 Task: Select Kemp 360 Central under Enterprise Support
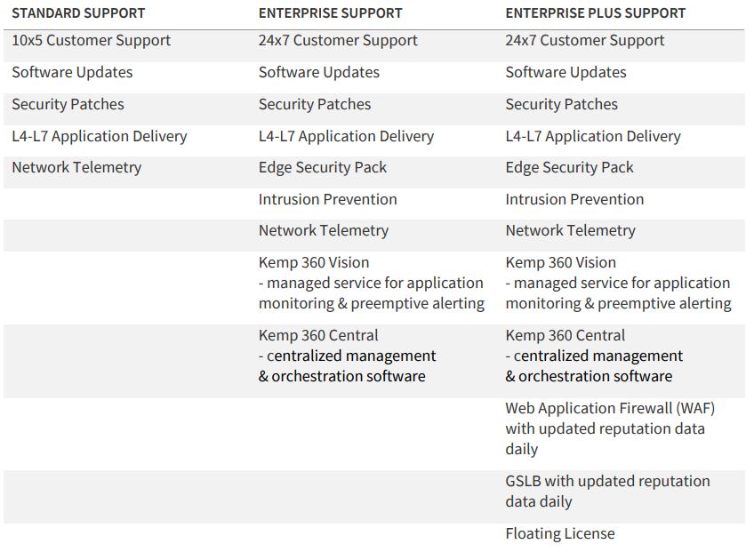click(318, 336)
